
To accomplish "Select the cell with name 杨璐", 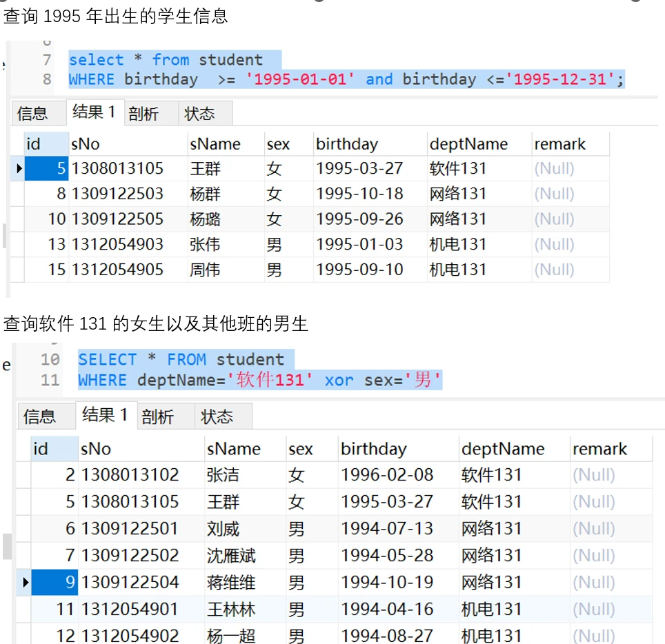I will pos(205,219).
